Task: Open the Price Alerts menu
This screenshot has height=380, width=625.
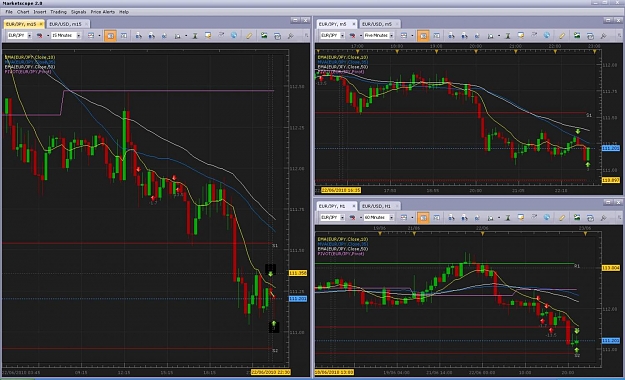Action: click(102, 12)
